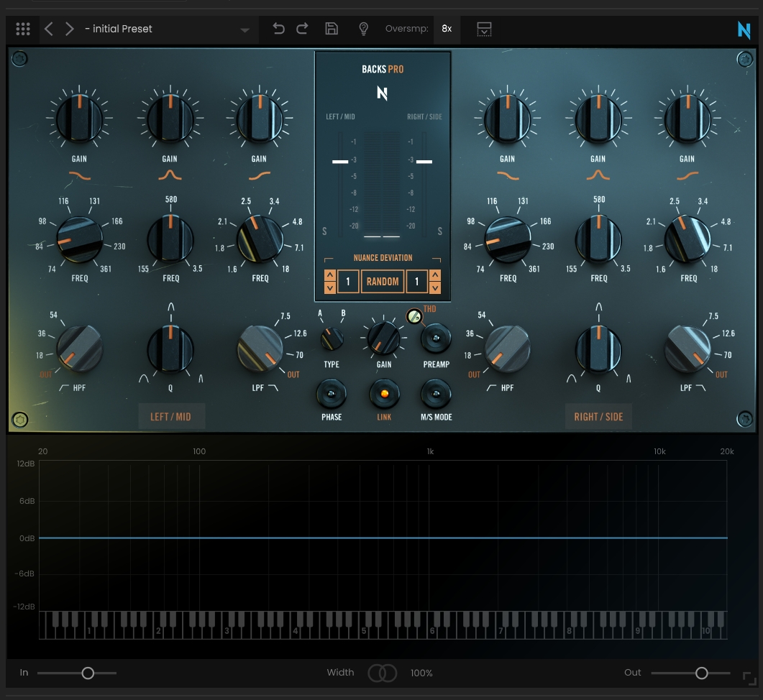The height and width of the screenshot is (700, 763).
Task: Click the stereo Width linked-circles icon
Action: coord(383,673)
